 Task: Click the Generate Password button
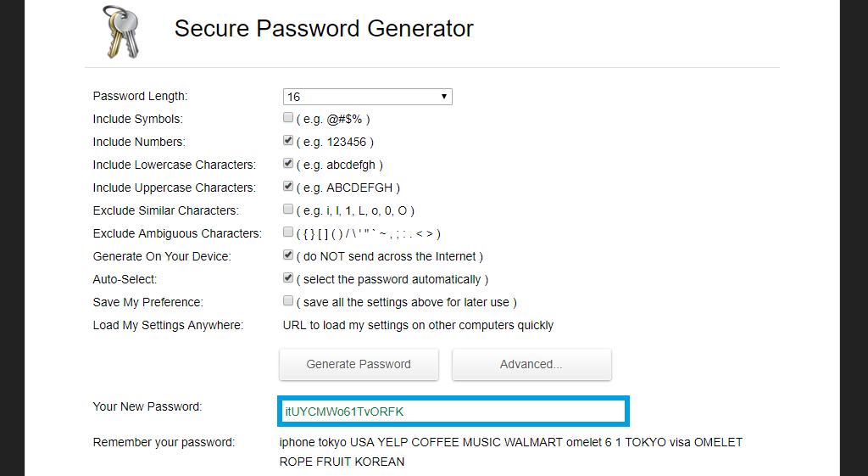359,364
